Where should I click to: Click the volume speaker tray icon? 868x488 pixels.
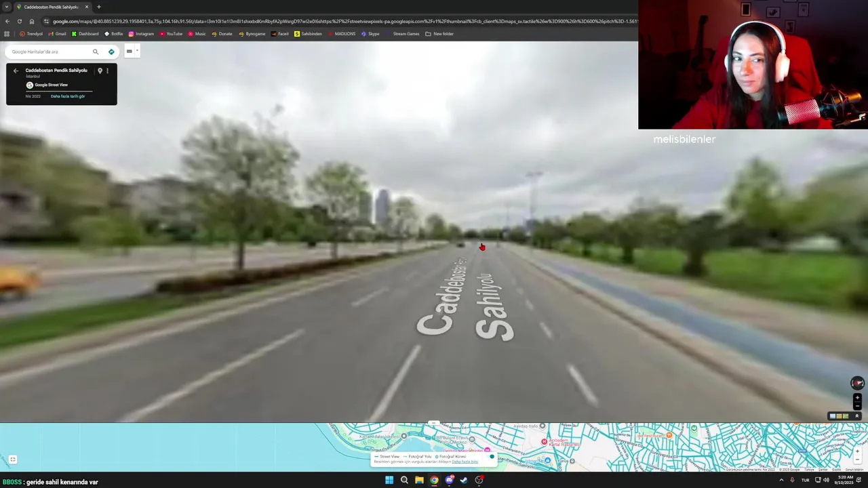[x=826, y=480]
